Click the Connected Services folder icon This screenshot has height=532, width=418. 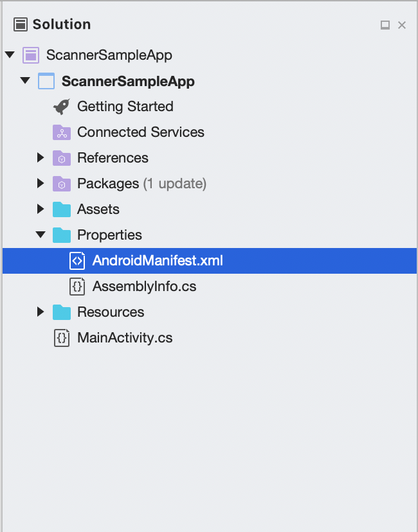click(62, 132)
